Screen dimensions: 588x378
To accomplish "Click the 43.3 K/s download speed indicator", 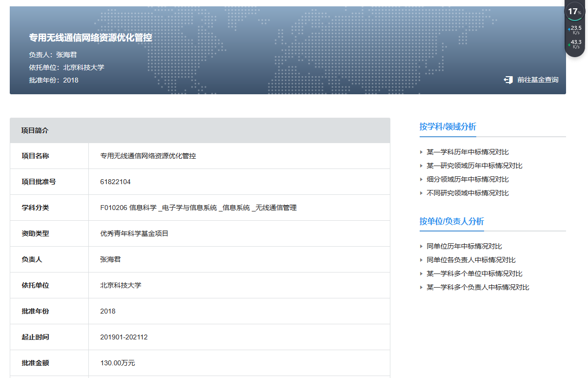I will tap(575, 44).
